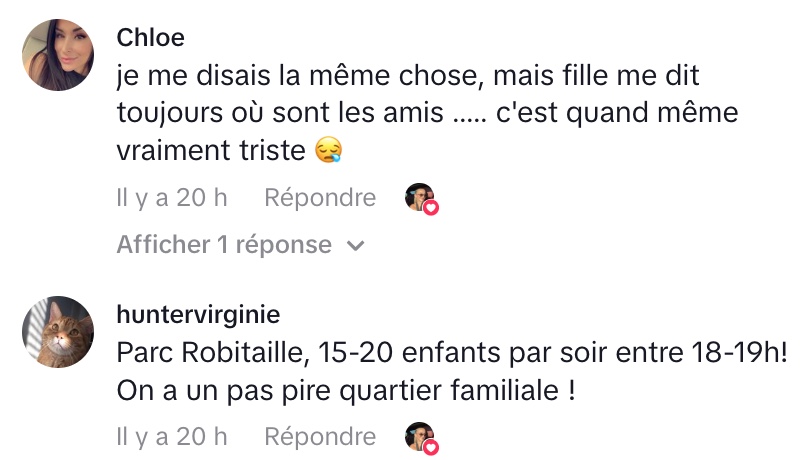Click creator avatar icon under huntervirginie's comment
Viewport: 806px width, 460px height.
[x=418, y=436]
